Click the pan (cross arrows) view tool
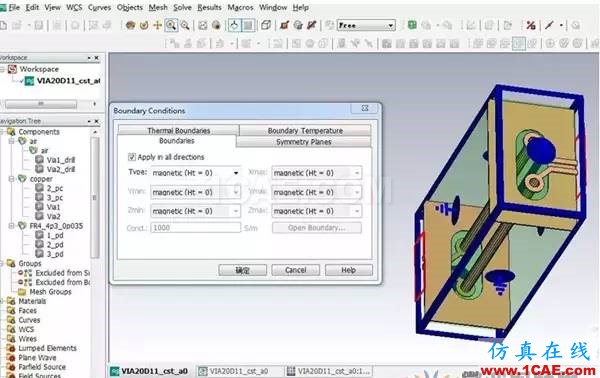Screen dimensions: 600x378 [157, 25]
